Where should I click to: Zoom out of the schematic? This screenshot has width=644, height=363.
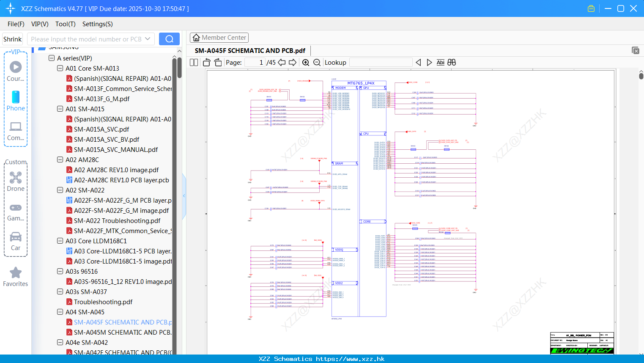[317, 62]
